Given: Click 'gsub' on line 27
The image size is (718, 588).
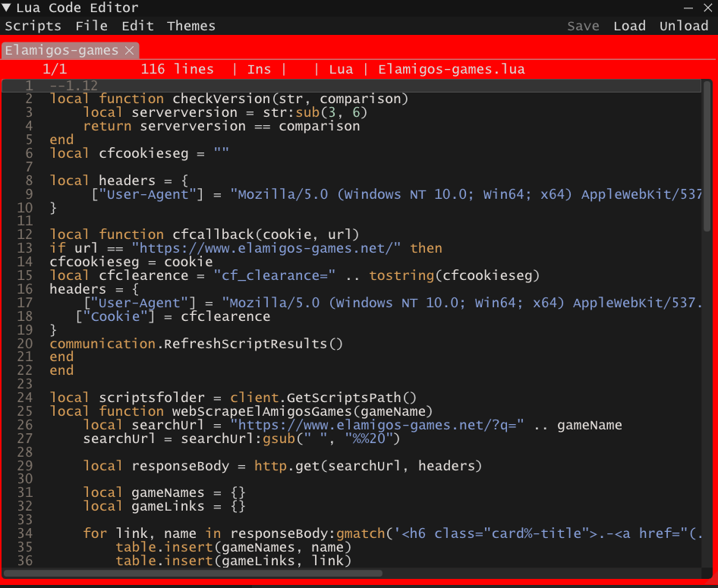Looking at the screenshot, I should [278, 439].
